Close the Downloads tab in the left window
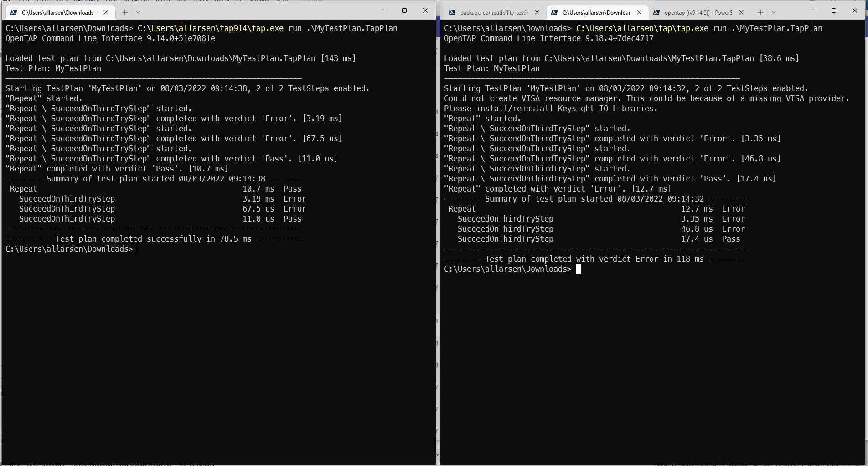The image size is (868, 466). tap(106, 12)
